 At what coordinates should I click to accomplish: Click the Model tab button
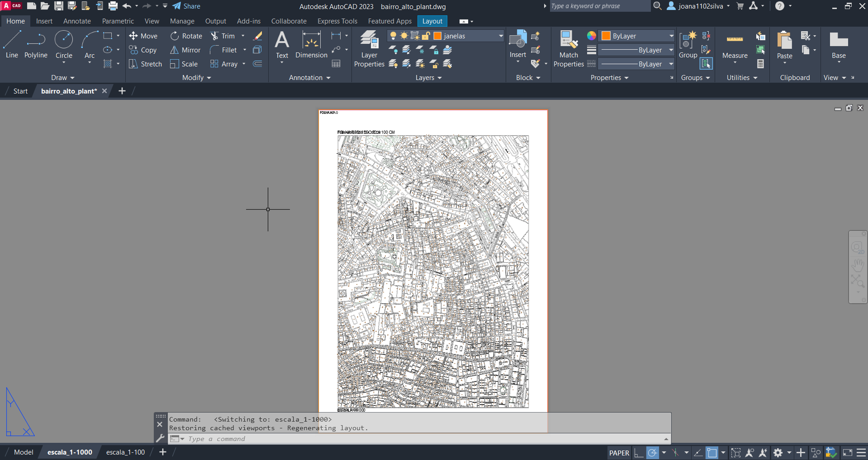coord(24,452)
